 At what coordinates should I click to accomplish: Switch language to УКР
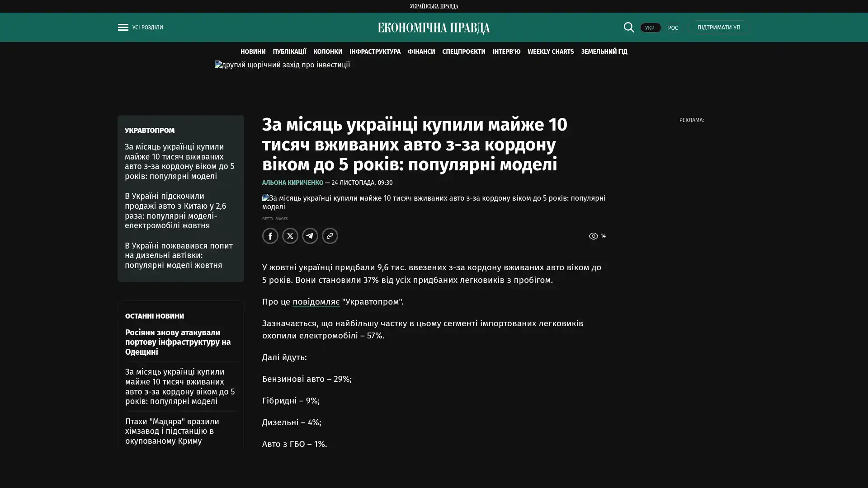click(650, 28)
